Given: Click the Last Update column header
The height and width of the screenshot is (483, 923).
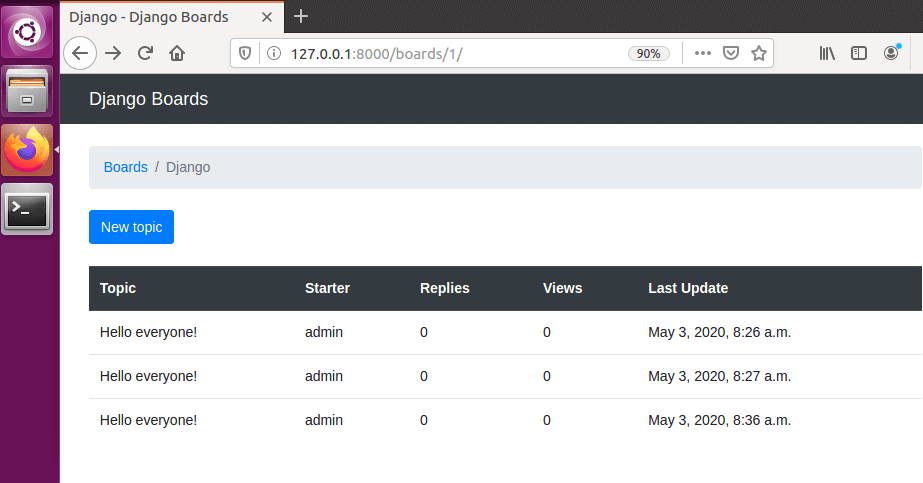Looking at the screenshot, I should pyautogui.click(x=688, y=288).
